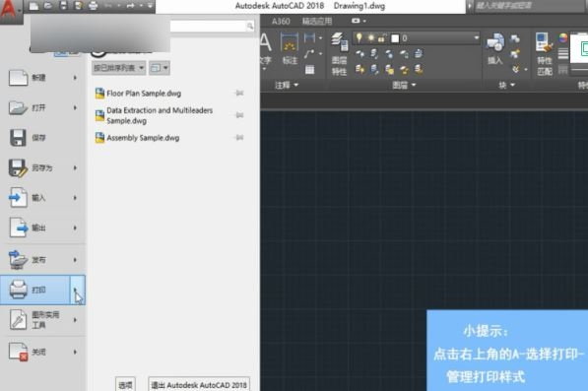Screen dimensions: 588x391
Task: Expand Close (关闭) submenu arrow
Action: (75, 352)
